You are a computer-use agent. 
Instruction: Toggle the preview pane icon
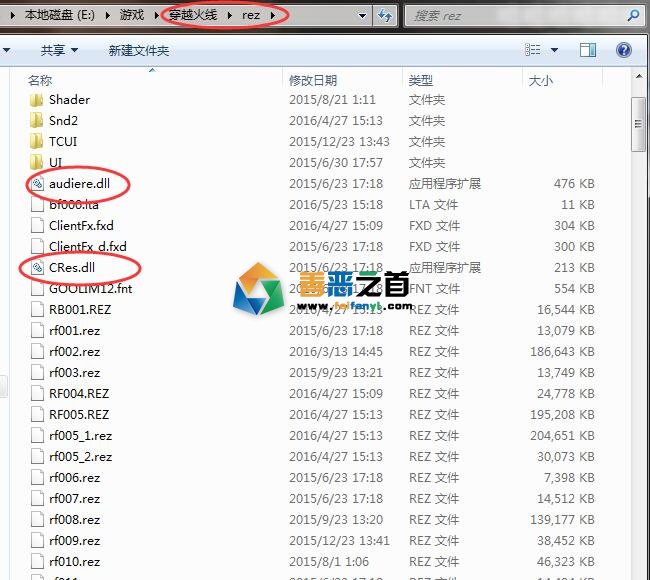[589, 50]
